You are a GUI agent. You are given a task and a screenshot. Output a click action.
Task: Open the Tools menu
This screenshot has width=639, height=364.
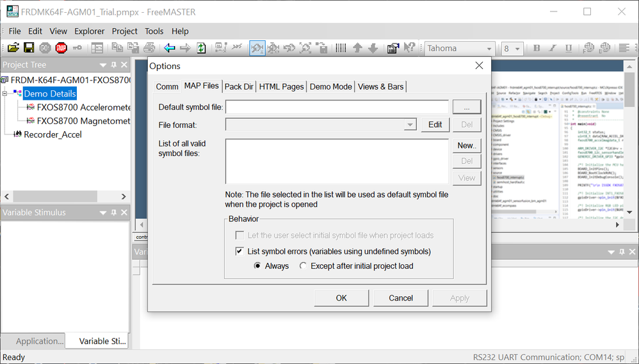[x=154, y=31]
